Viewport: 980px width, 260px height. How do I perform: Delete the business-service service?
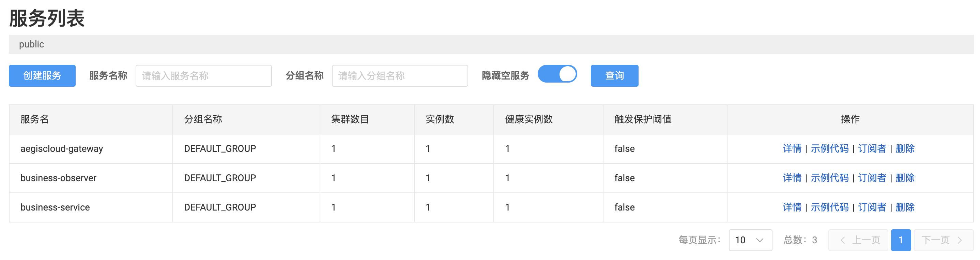[x=905, y=207]
